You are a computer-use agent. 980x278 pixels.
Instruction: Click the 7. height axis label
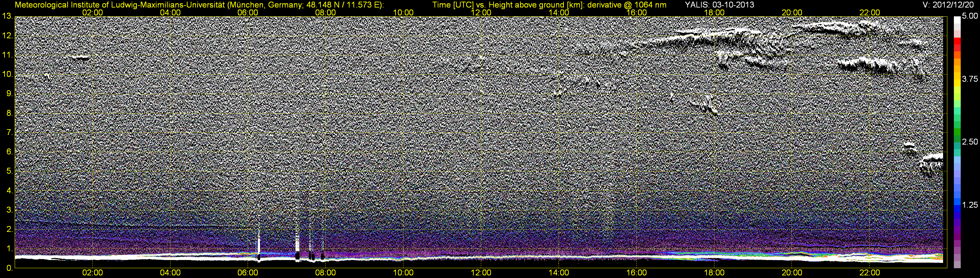pos(9,132)
